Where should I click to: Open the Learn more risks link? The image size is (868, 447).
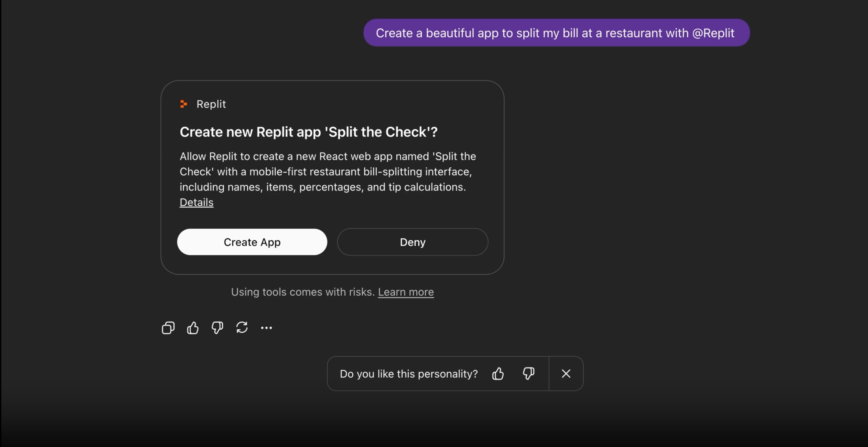point(406,292)
